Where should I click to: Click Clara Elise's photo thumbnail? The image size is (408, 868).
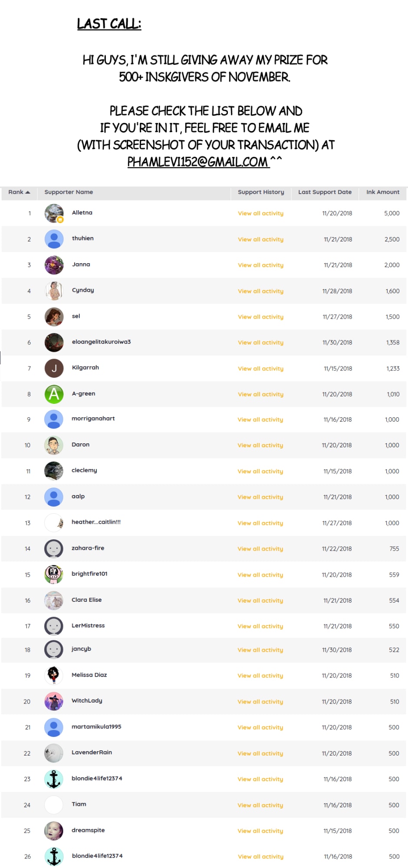[x=54, y=601]
